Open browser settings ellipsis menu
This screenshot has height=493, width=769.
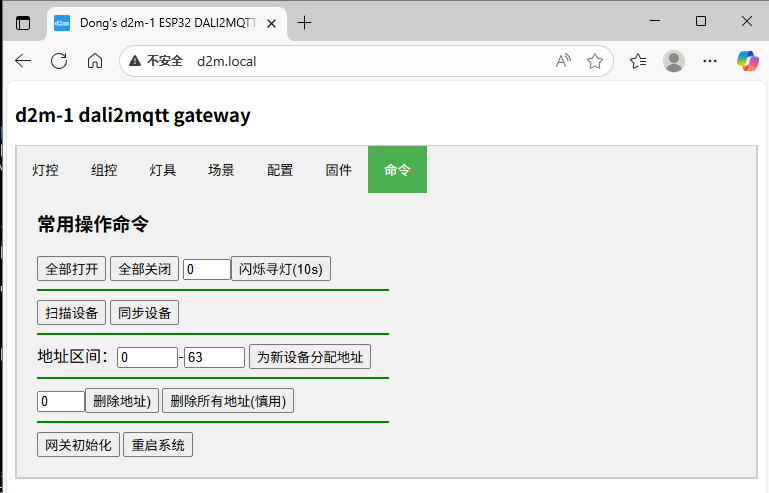pos(710,61)
